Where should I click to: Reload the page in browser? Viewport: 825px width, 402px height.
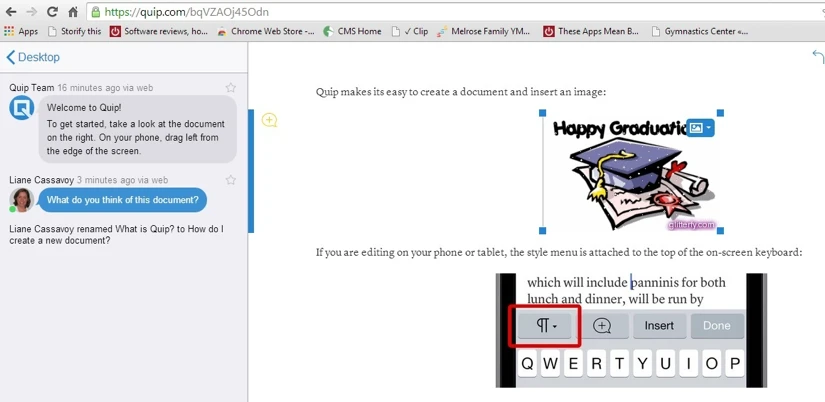pyautogui.click(x=52, y=12)
